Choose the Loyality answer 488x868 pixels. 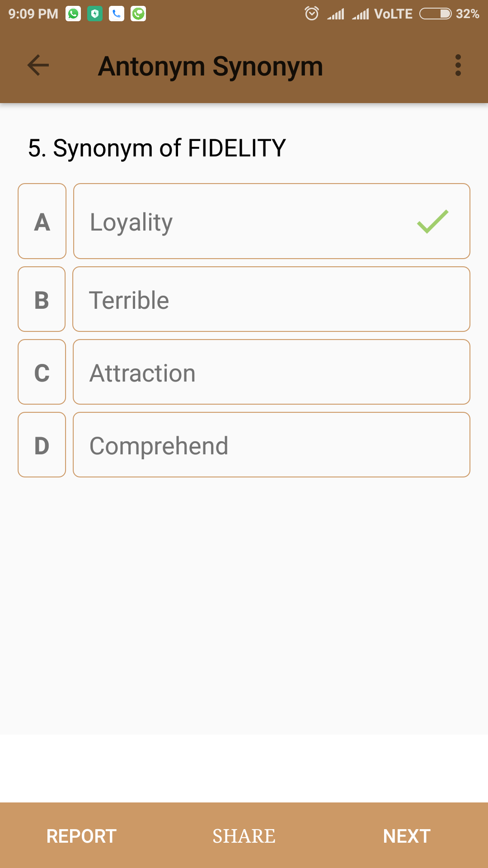point(271,221)
